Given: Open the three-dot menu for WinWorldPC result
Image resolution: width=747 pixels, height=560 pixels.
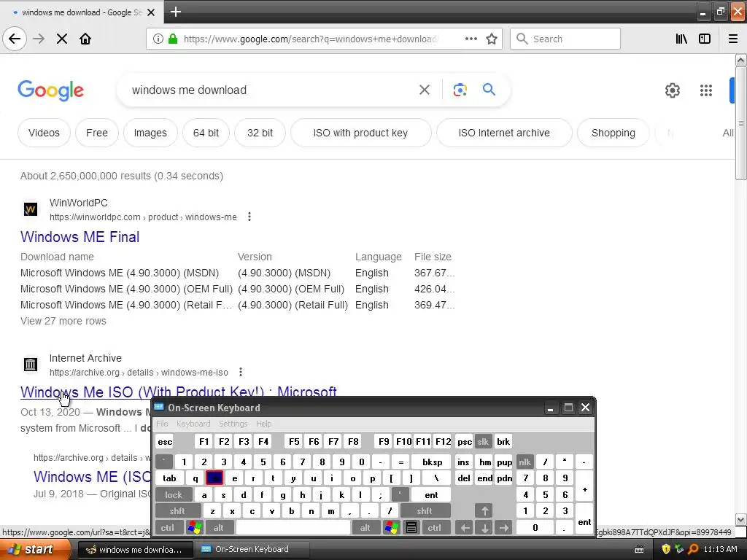Looking at the screenshot, I should coord(249,217).
